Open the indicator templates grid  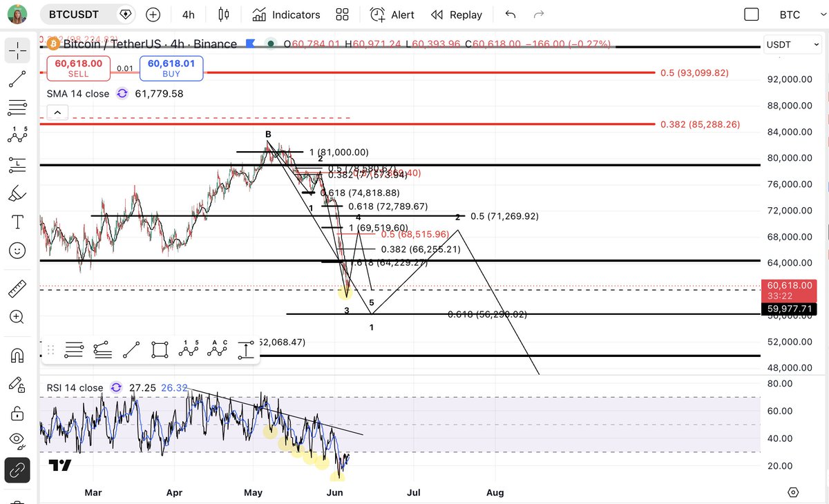point(342,14)
